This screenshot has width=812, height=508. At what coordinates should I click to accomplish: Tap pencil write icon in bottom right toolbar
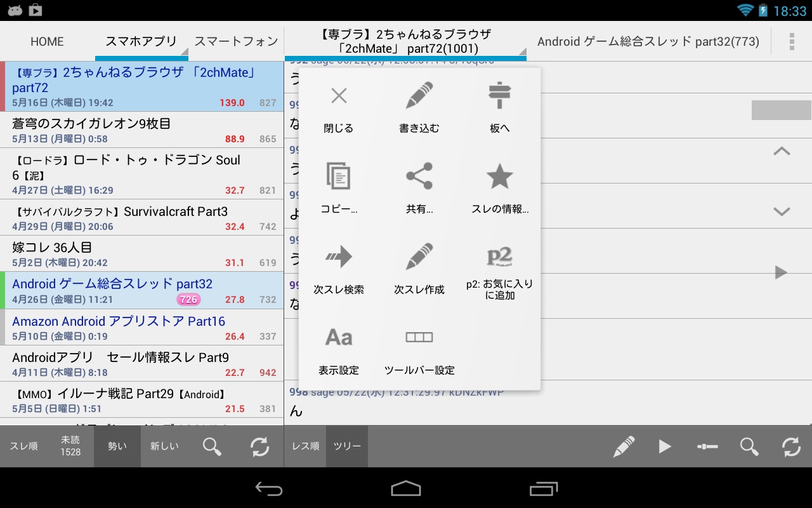point(624,446)
